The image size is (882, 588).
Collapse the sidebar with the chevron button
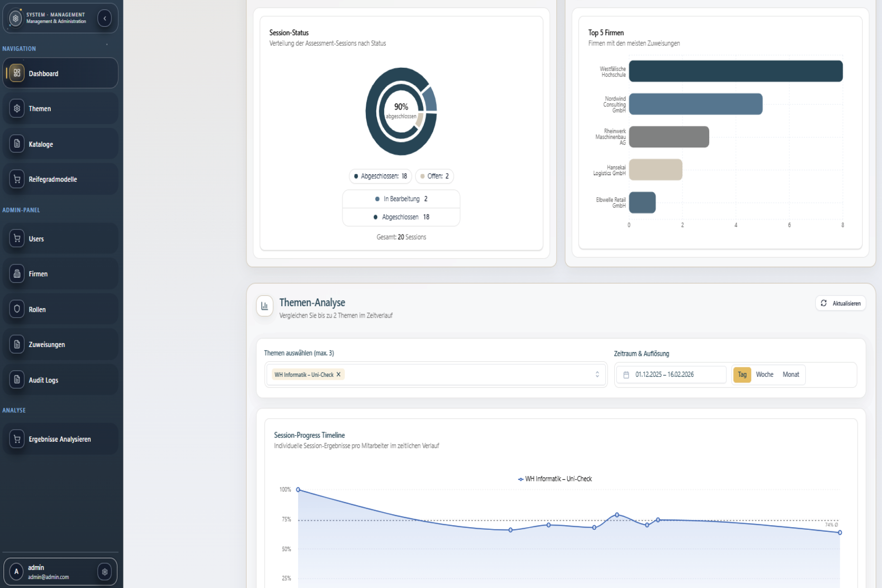click(x=105, y=18)
